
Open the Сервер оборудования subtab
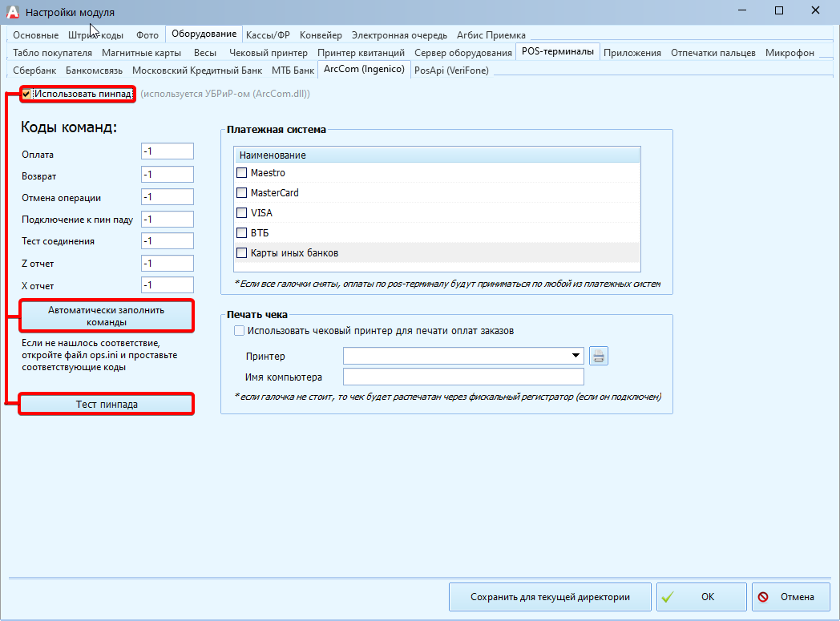[463, 53]
